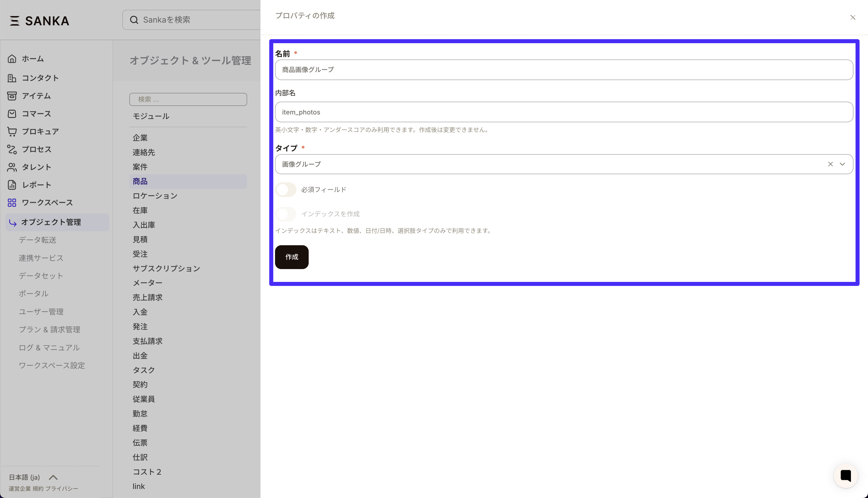Click the hamburger menu icon beside SANKA
The image size is (868, 498).
(x=14, y=21)
